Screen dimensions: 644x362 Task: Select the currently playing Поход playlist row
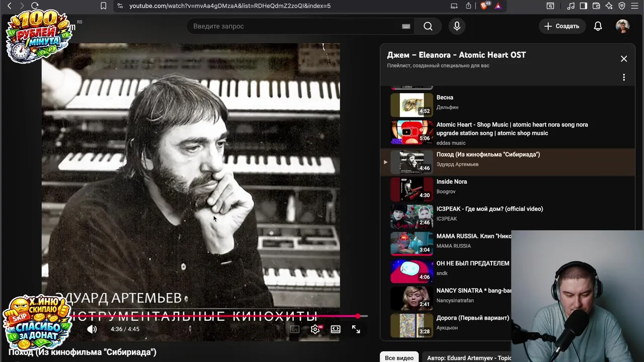507,162
